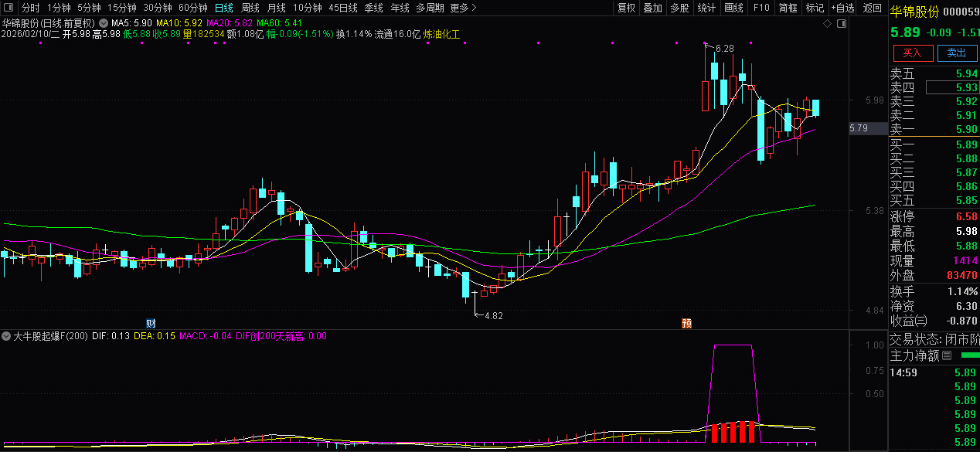Switch to 分时 intraday view
980x452 pixels.
pos(30,8)
